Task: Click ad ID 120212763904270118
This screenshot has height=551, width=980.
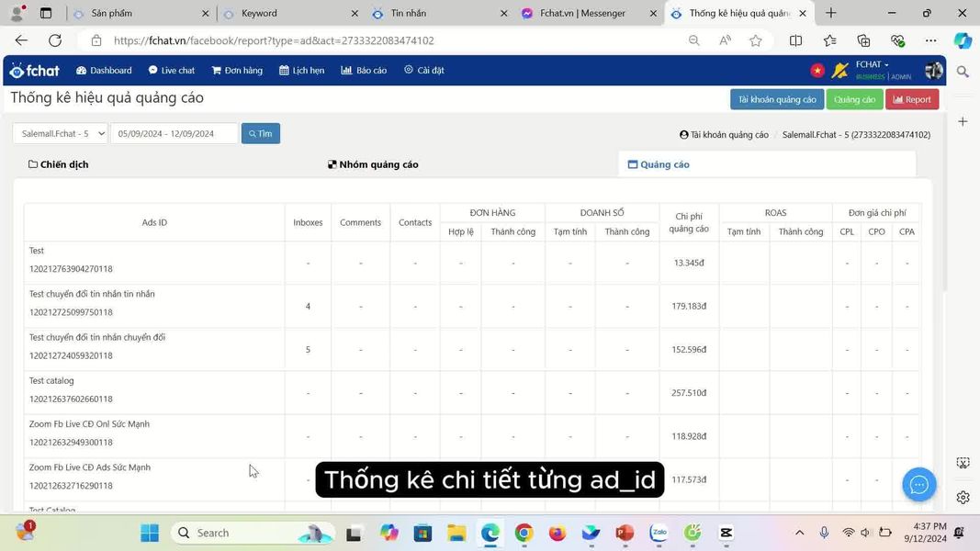Action: pos(71,269)
